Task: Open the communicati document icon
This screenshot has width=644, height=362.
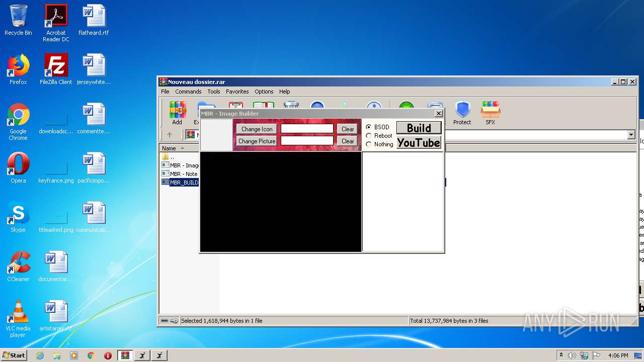Action: [x=94, y=218]
